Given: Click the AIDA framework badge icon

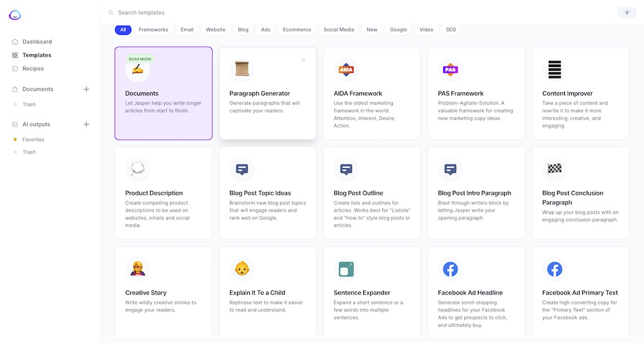Looking at the screenshot, I should click(346, 70).
